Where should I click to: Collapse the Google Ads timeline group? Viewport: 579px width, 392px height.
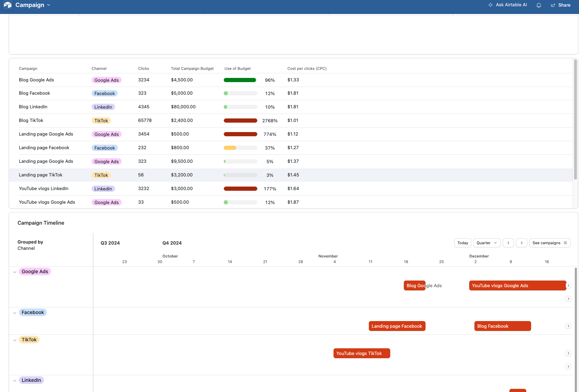[15, 272]
